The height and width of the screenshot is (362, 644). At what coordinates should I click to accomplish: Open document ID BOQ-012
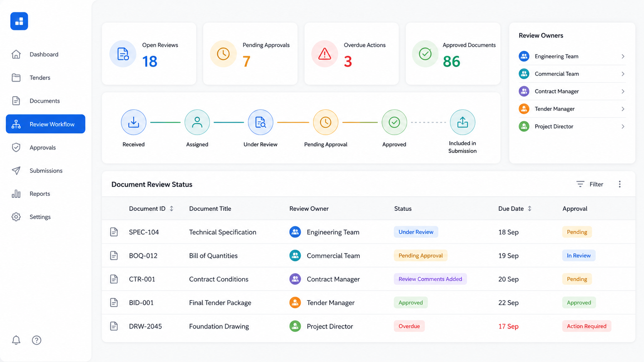(143, 255)
